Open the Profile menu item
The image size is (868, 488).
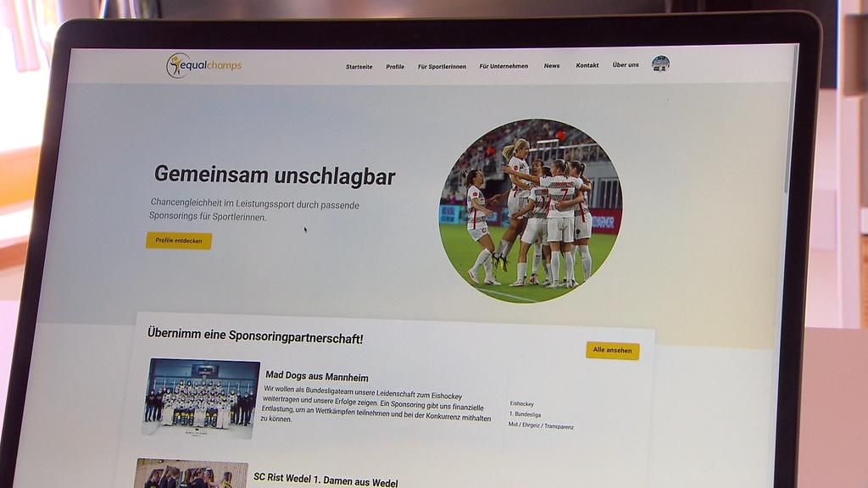tap(395, 66)
